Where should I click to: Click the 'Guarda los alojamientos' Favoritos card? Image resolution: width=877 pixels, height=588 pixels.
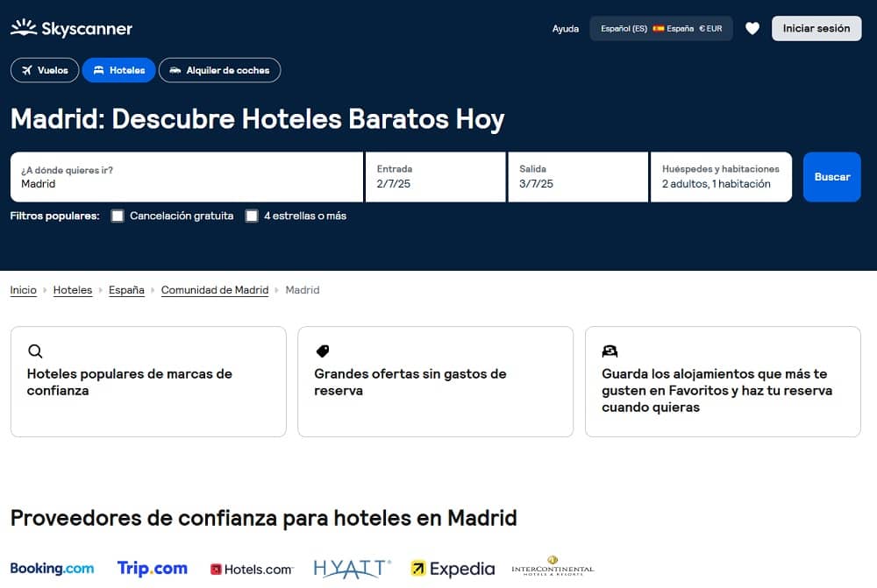pyautogui.click(x=723, y=382)
